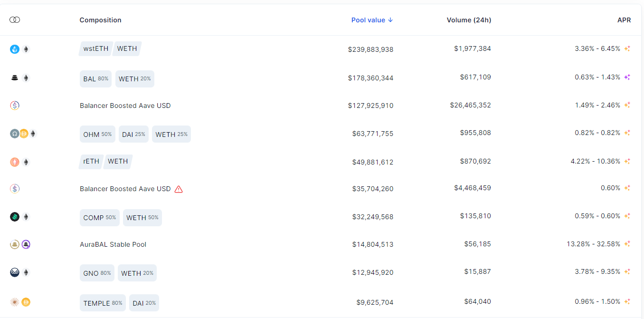Click the Composition column header
644x319 pixels.
(x=100, y=20)
